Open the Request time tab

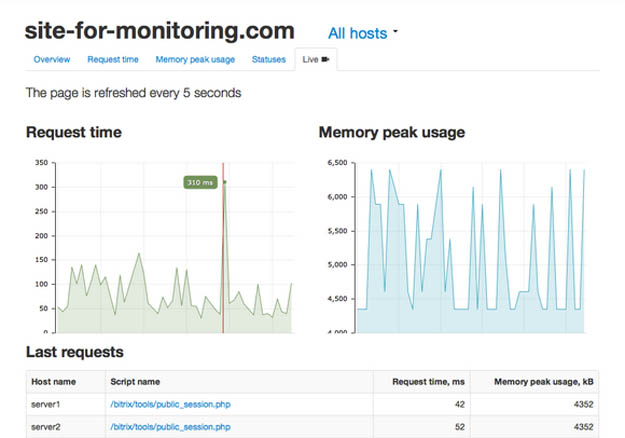click(113, 60)
